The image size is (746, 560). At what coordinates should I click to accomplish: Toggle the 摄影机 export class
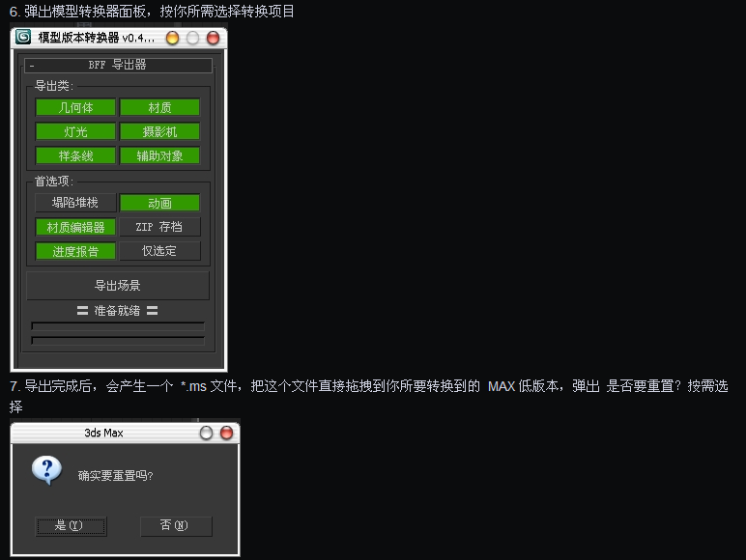[x=159, y=131]
